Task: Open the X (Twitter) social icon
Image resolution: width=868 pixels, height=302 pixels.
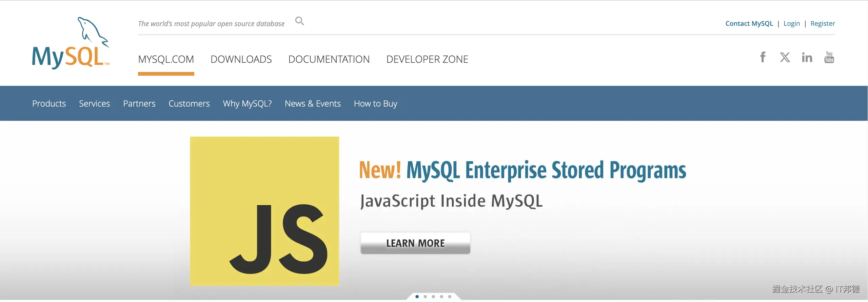Action: pos(785,57)
